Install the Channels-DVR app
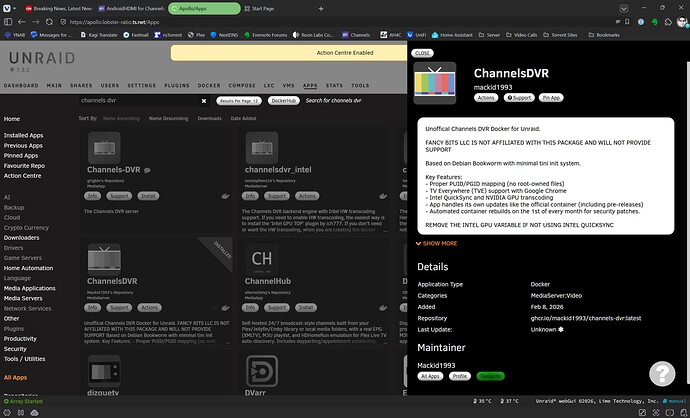The width and height of the screenshot is (690, 418). pos(148,196)
